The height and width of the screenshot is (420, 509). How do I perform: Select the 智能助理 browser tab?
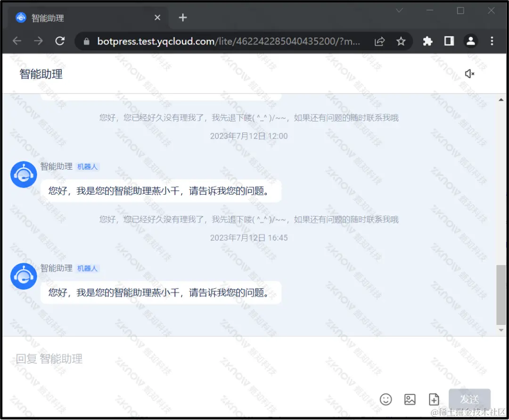88,17
